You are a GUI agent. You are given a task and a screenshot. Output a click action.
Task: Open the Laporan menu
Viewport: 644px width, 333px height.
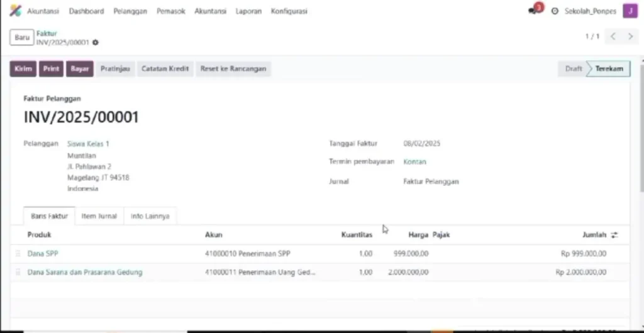[248, 11]
